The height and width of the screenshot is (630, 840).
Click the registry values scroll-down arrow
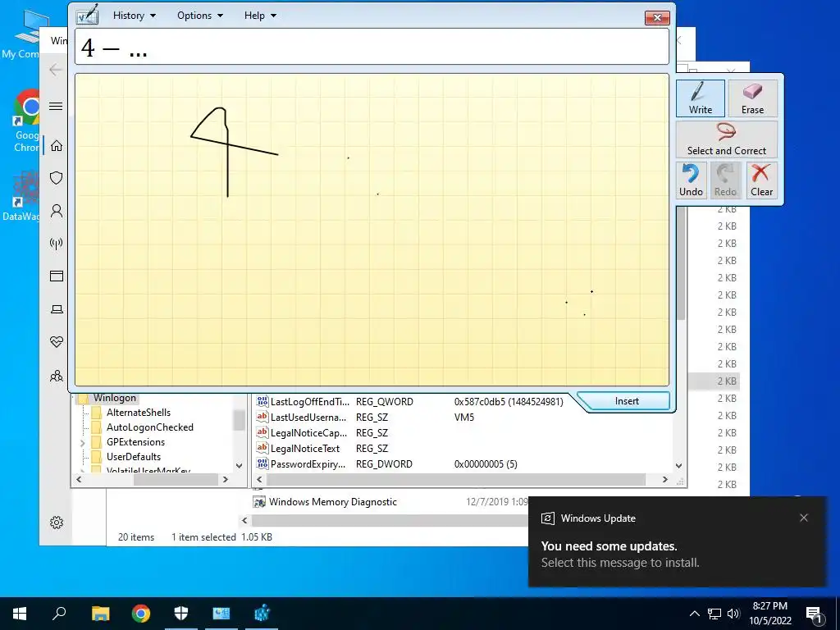pyautogui.click(x=678, y=466)
